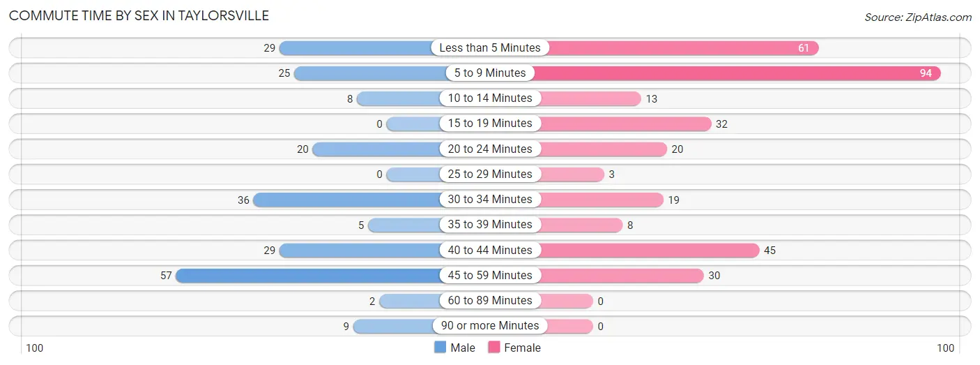Click the female 45 to 59 Minutes bar
Screen dimensions: 980x365
pos(622,276)
